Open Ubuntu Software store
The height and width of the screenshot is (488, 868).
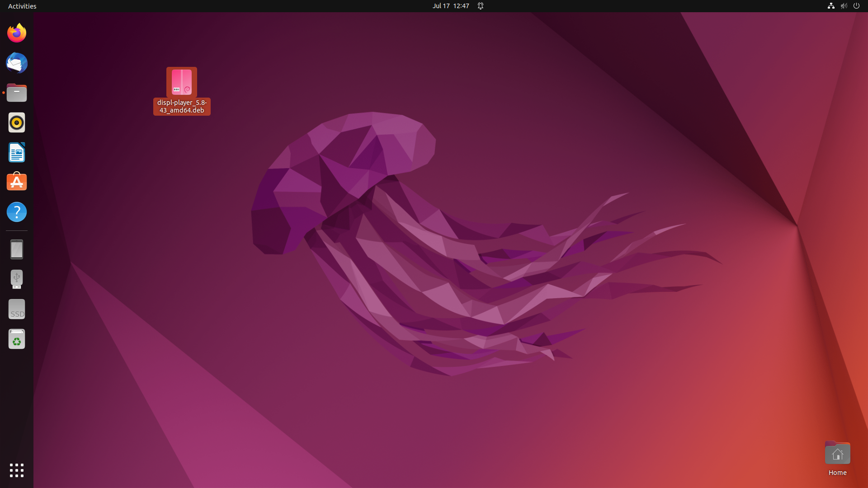17,182
